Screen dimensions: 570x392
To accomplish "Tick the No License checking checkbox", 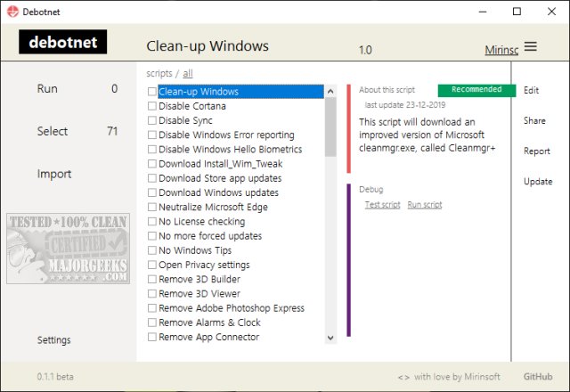I will coord(152,222).
